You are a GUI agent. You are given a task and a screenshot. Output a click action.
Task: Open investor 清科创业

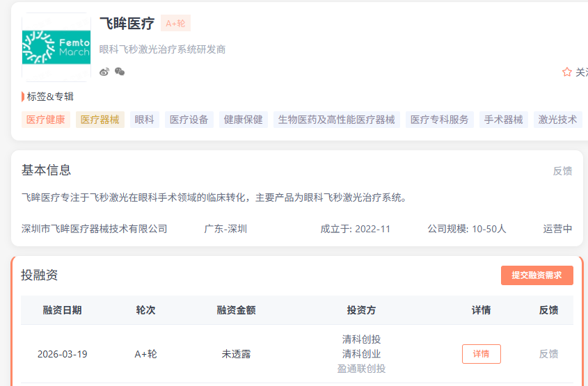(x=361, y=354)
